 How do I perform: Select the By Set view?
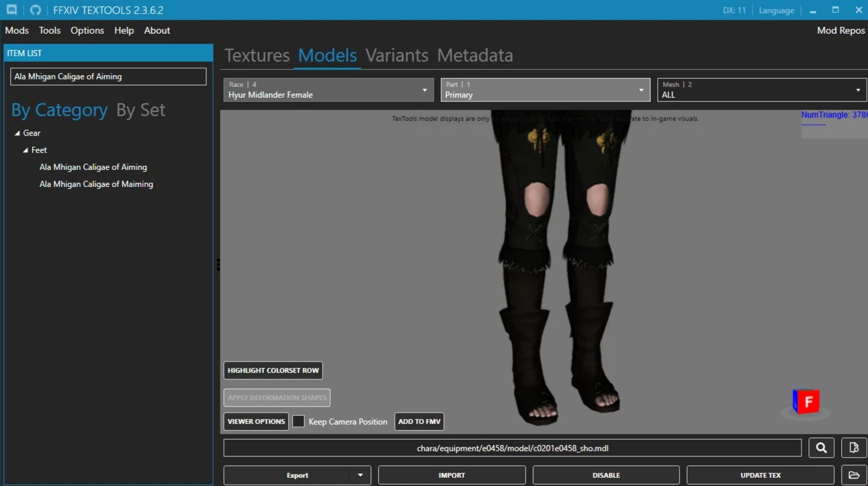pos(141,110)
